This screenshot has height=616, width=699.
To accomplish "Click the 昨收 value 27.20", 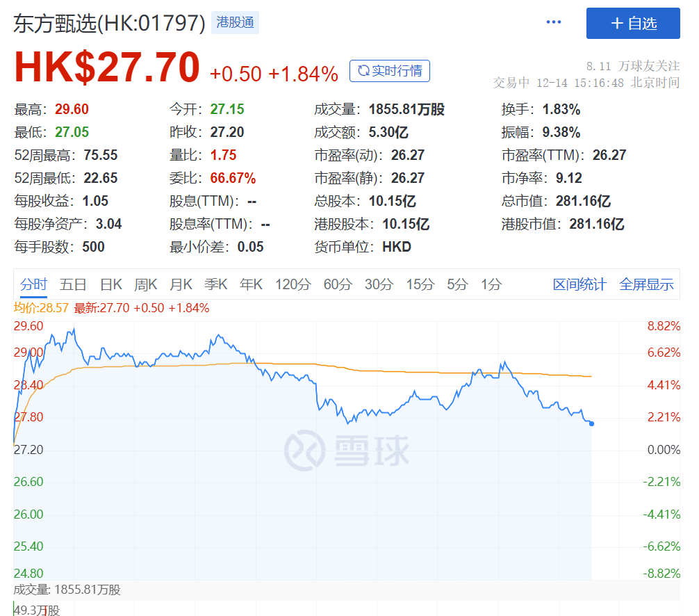I will coord(227,132).
